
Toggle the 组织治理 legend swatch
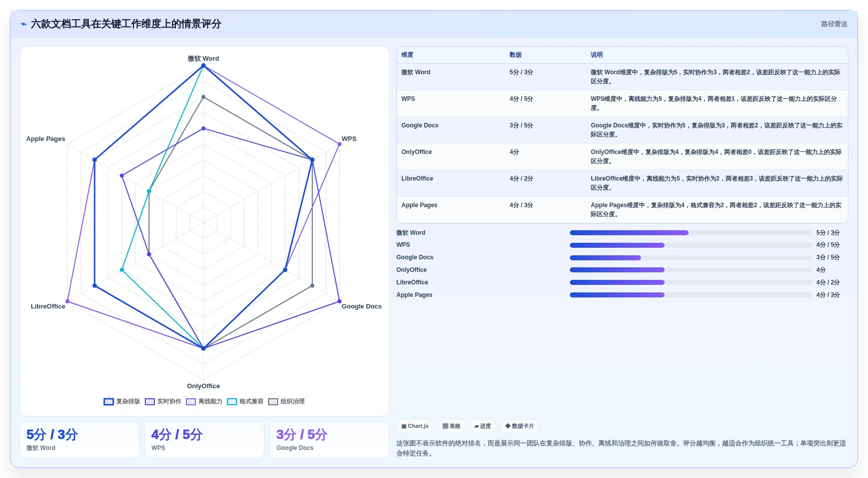coord(273,402)
